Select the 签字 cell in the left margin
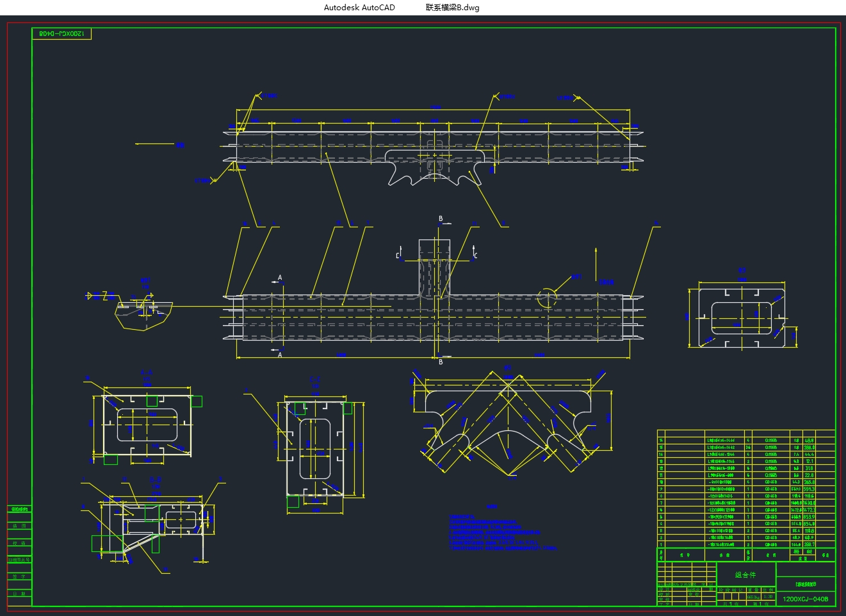Image resolution: width=846 pixels, height=616 pixels. [x=20, y=576]
